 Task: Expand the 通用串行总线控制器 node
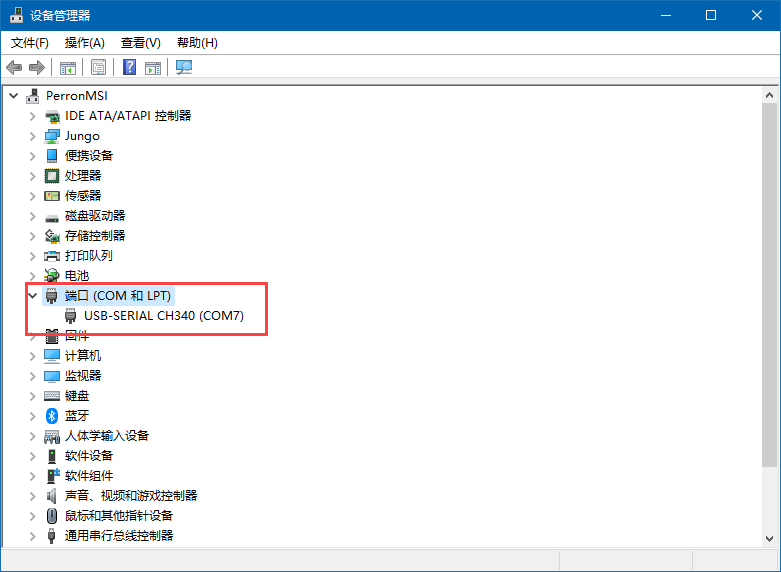pyautogui.click(x=33, y=536)
